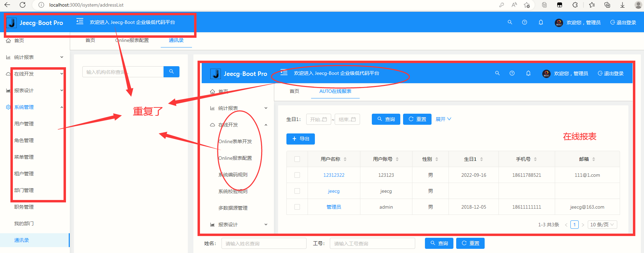The image size is (644, 253).
Task: Check the row checkbox for user jeecg
Action: [297, 191]
